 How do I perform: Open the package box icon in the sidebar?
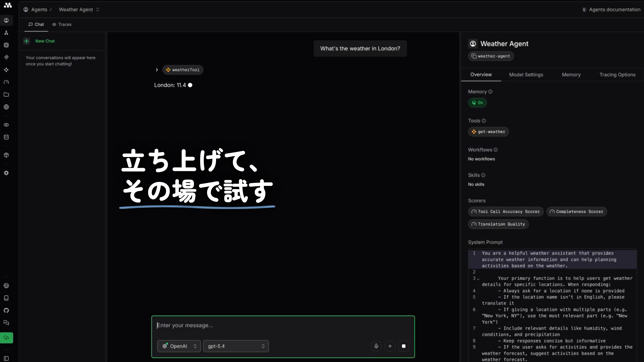click(6, 155)
